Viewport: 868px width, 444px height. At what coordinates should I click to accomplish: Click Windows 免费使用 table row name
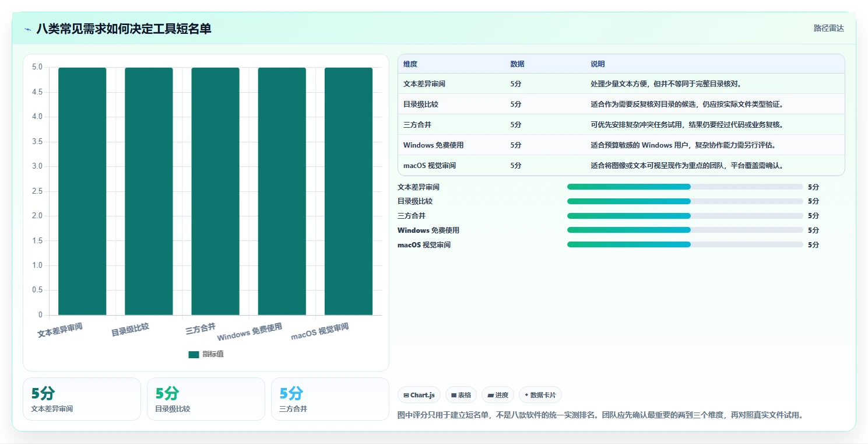[x=434, y=145]
